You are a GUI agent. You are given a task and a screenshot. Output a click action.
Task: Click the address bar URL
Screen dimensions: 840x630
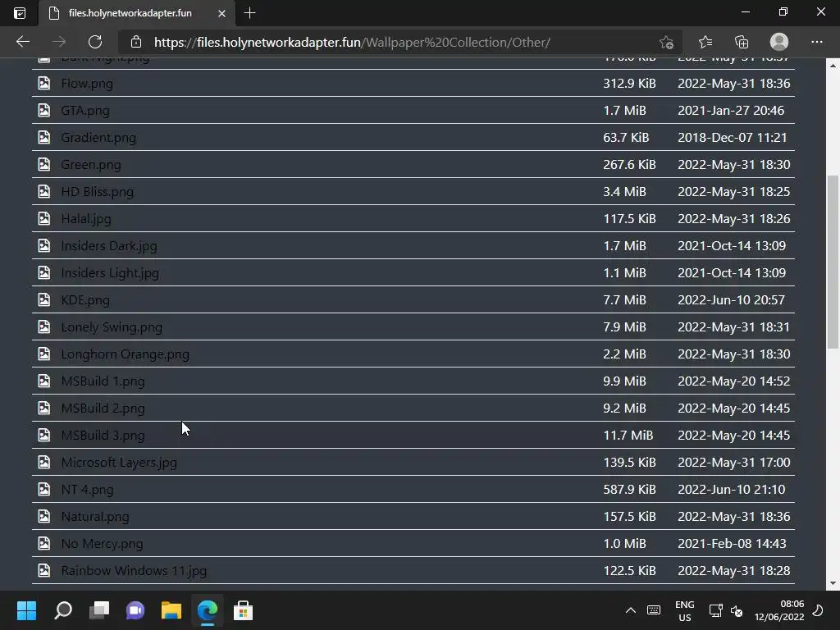[x=352, y=43]
